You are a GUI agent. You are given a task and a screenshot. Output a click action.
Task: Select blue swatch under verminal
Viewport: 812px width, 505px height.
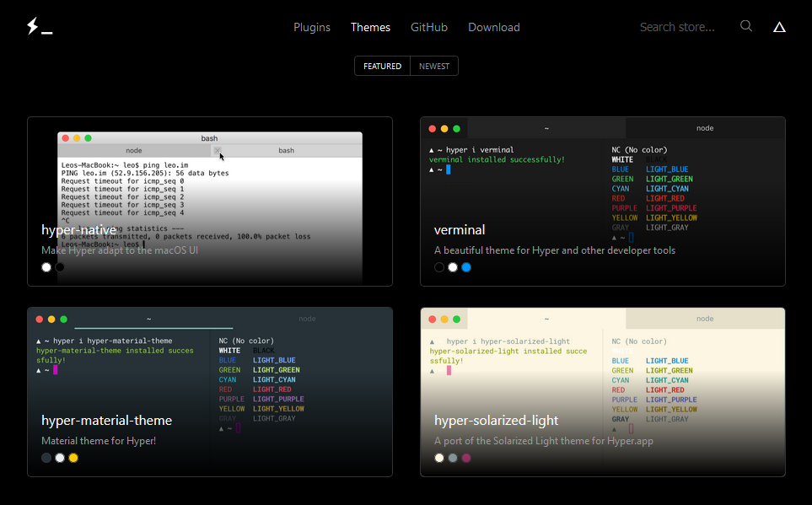(x=466, y=267)
